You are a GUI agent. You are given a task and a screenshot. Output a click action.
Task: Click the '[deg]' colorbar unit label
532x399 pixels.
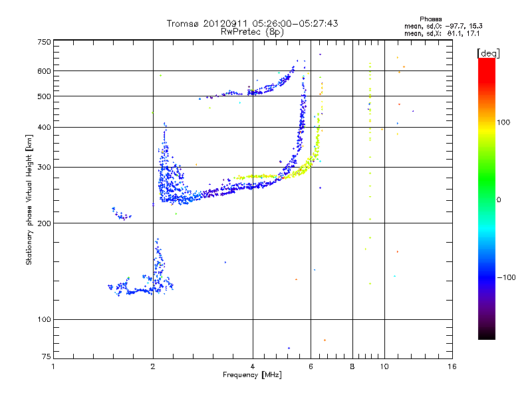pyautogui.click(x=488, y=53)
